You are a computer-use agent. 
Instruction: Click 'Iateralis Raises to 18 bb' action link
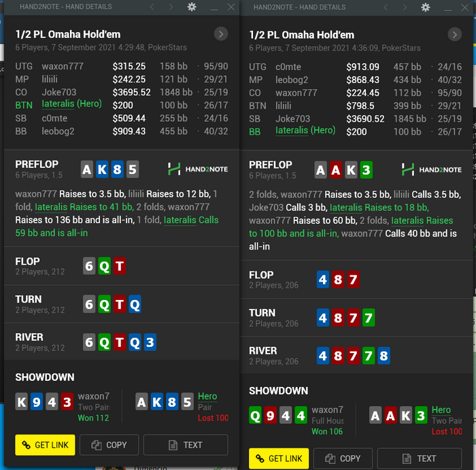tap(379, 207)
